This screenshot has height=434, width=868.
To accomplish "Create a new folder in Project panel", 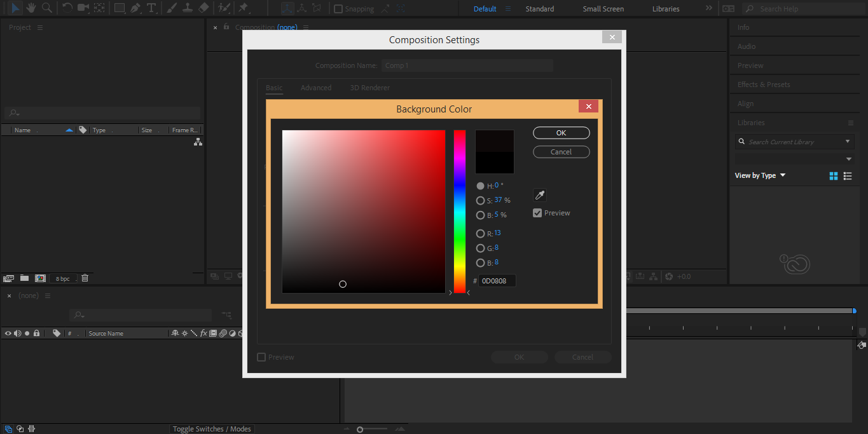I will tap(24, 278).
